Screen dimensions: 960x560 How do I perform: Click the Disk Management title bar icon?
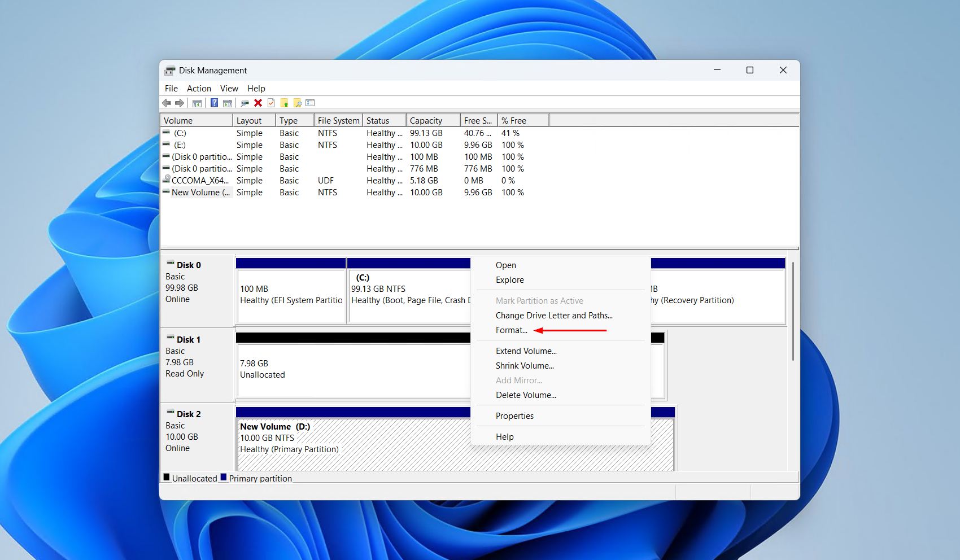(170, 71)
